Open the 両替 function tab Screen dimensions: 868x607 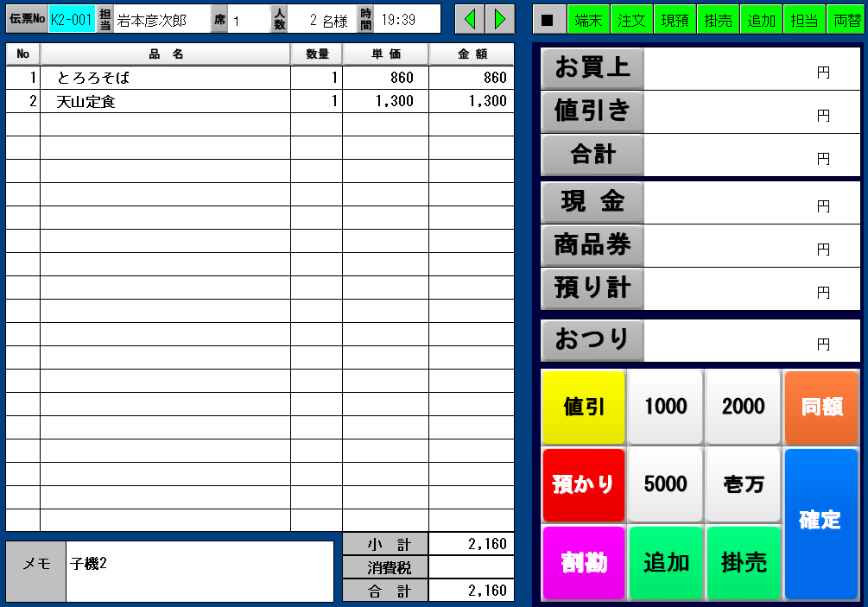point(846,20)
